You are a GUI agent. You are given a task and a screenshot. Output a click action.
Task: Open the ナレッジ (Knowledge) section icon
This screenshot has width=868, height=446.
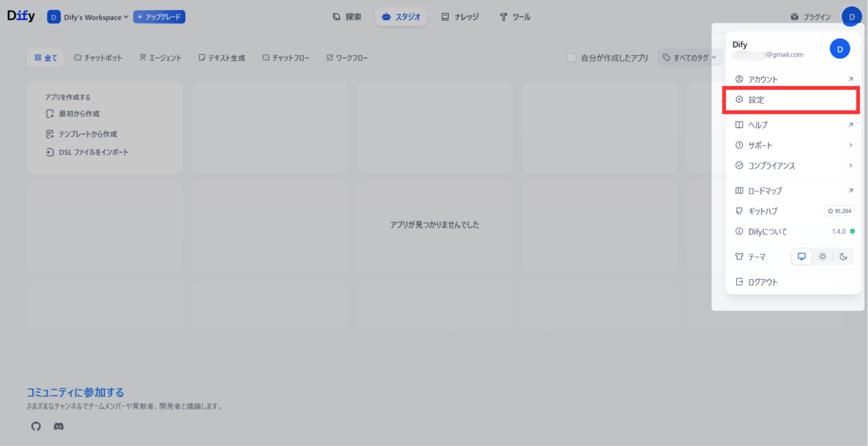[x=445, y=17]
